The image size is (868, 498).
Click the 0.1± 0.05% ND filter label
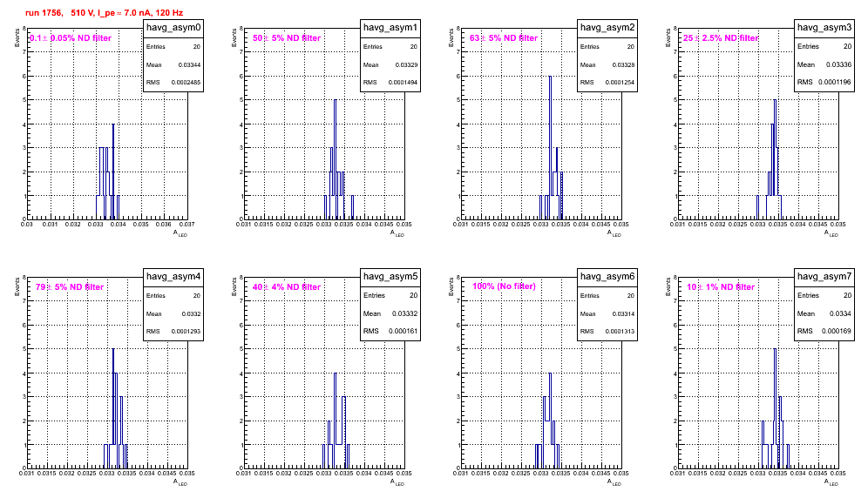(x=71, y=38)
